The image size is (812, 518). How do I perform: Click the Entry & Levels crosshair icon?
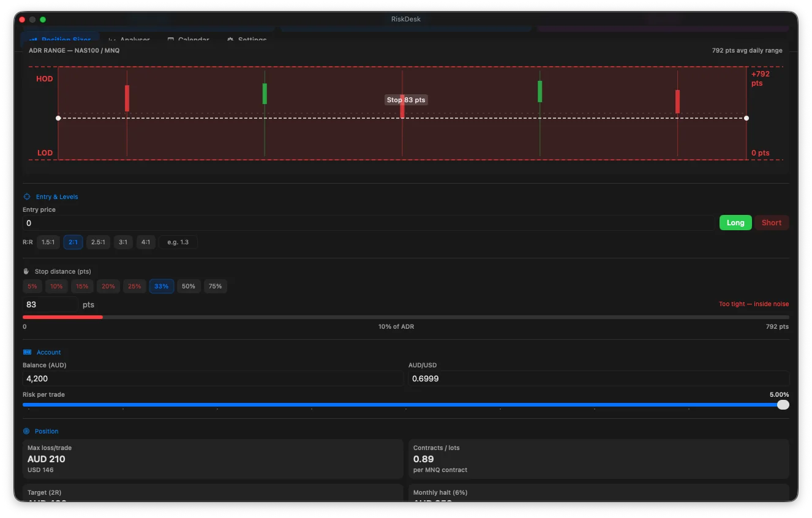click(27, 197)
